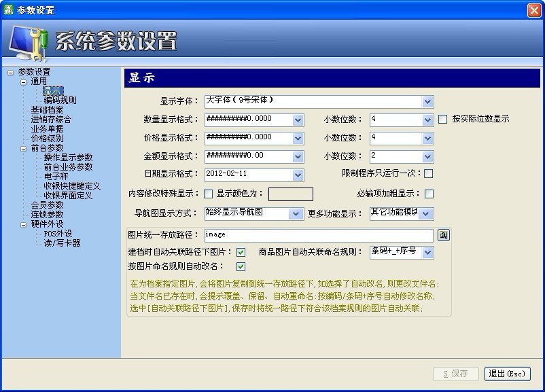545x392 pixels.
Task: Click the 保存 button
Action: (456, 374)
